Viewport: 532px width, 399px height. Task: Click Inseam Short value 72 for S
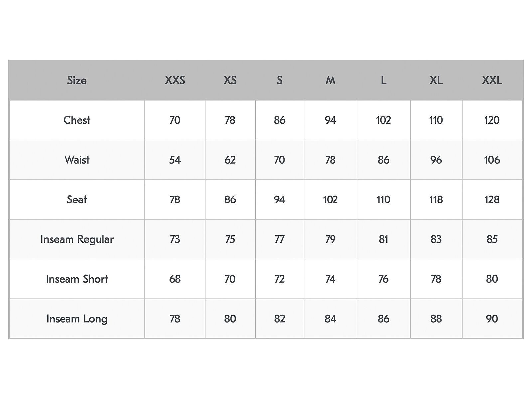coord(279,279)
